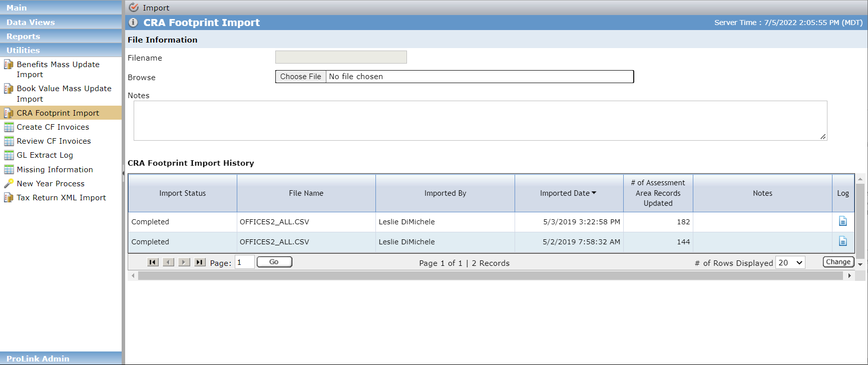Image resolution: width=868 pixels, height=365 pixels.
Task: Open Create CF Invoices utility
Action: tap(53, 127)
